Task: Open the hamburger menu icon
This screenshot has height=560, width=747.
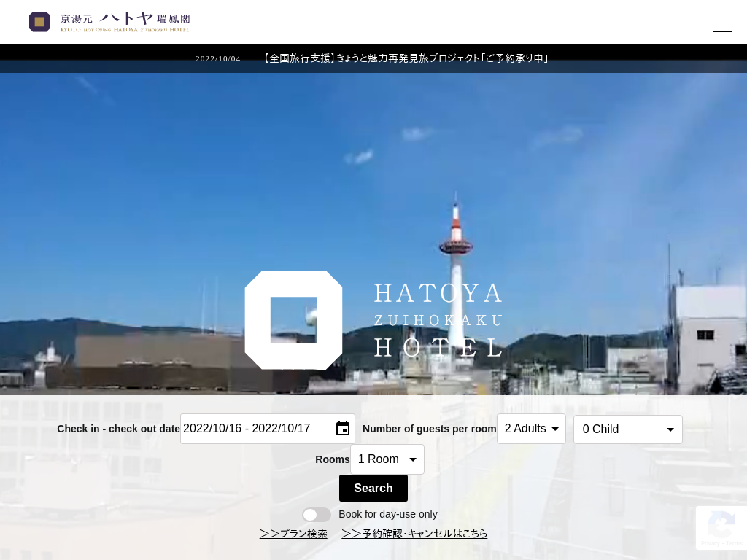Action: coord(722,26)
